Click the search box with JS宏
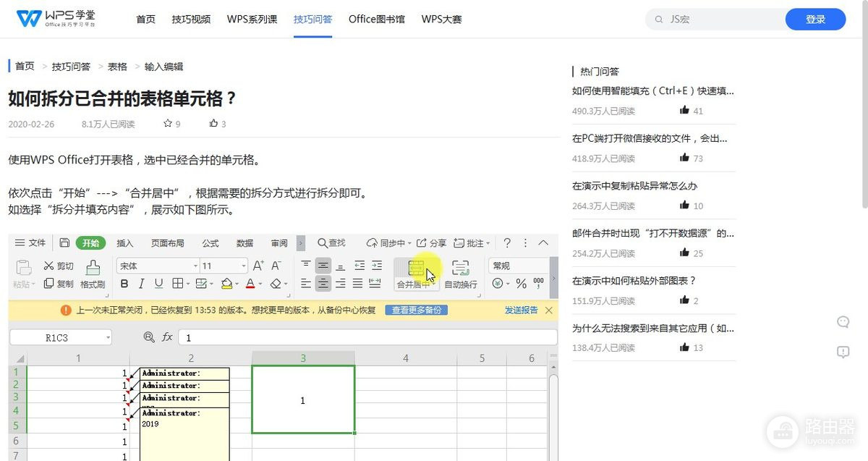 716,20
